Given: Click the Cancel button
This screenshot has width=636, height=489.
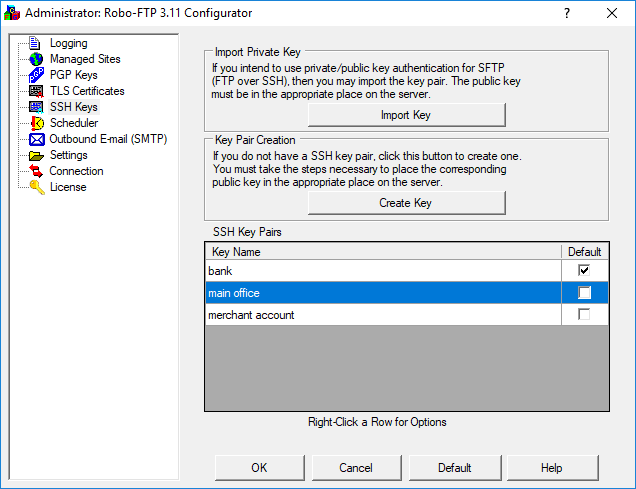Looking at the screenshot, I should click(357, 468).
